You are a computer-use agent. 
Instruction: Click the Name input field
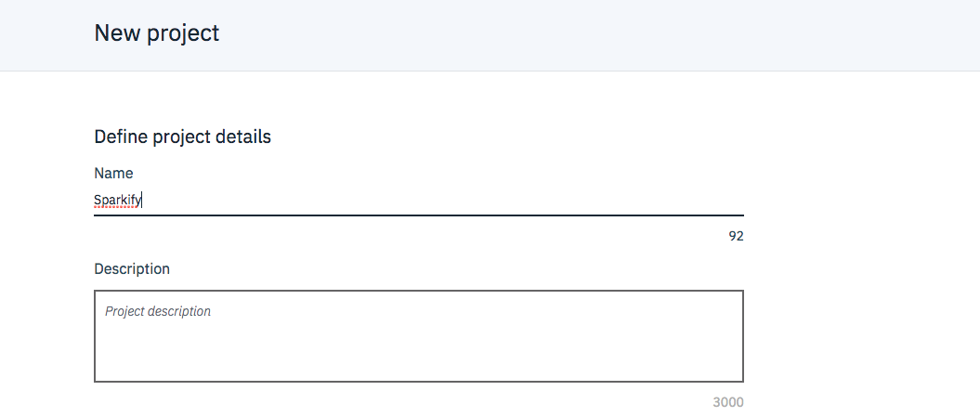click(x=418, y=200)
